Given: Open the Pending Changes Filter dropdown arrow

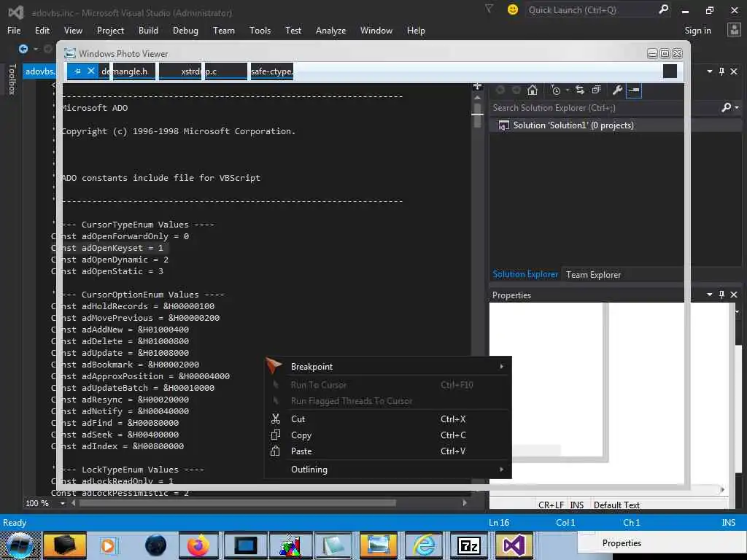Looking at the screenshot, I should pyautogui.click(x=568, y=90).
